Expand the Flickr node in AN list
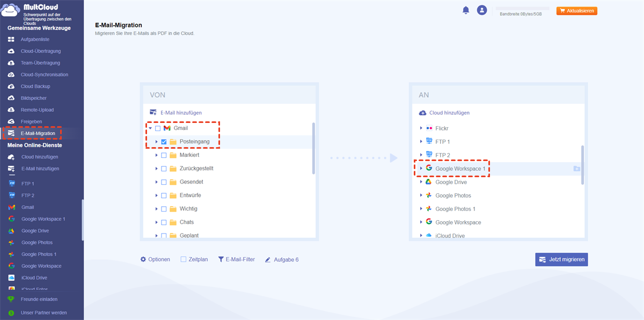 421,128
